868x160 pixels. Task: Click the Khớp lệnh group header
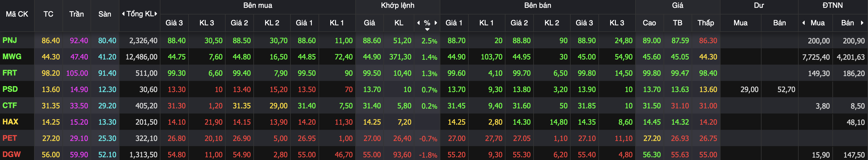point(398,5)
